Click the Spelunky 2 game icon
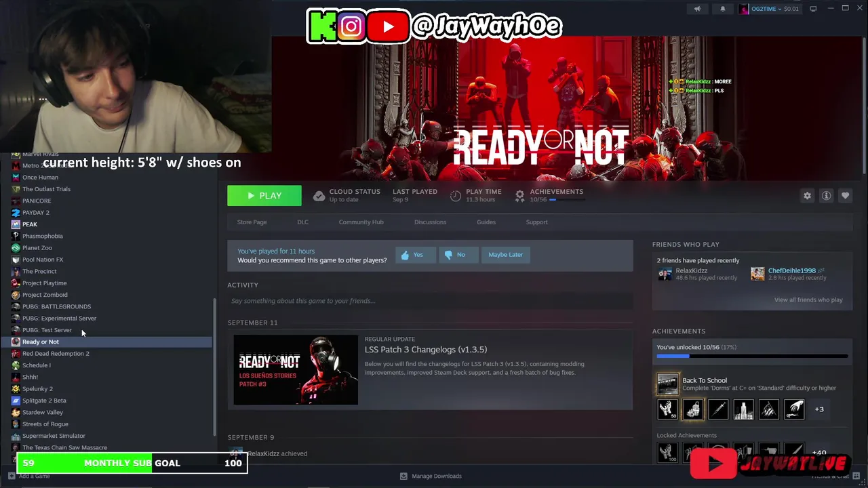Viewport: 868px width, 488px height. click(x=16, y=388)
